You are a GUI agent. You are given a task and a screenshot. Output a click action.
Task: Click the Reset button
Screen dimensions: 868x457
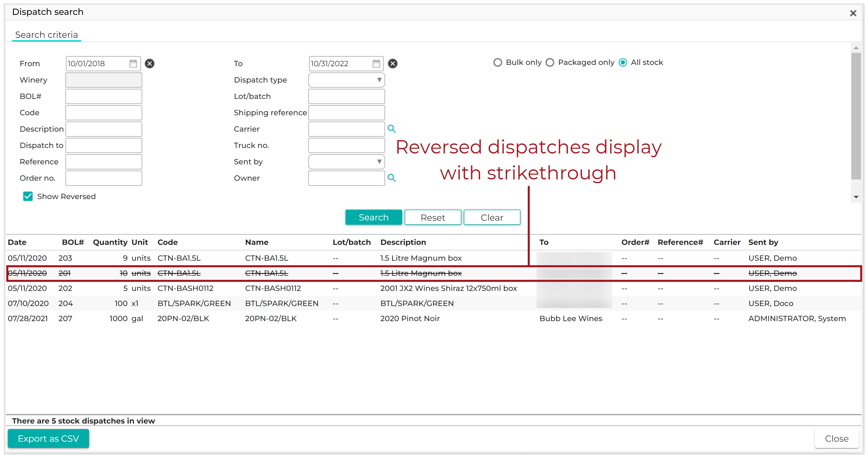433,217
